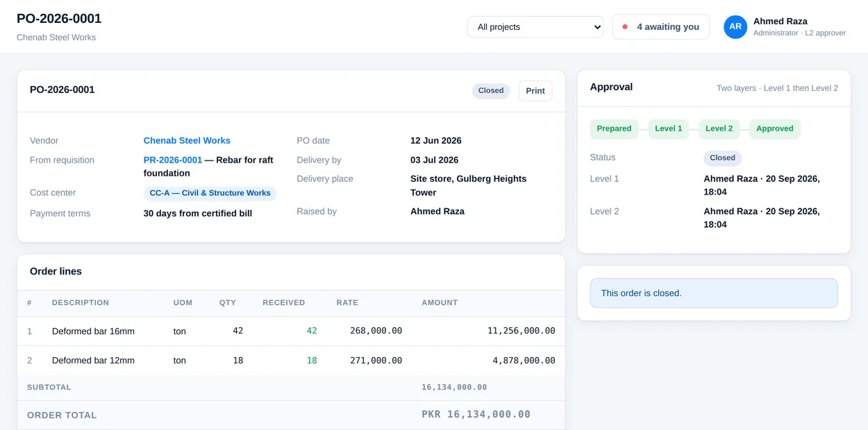Select 'Deformed bar 12mm' row description
The width and height of the screenshot is (868, 430).
point(93,361)
